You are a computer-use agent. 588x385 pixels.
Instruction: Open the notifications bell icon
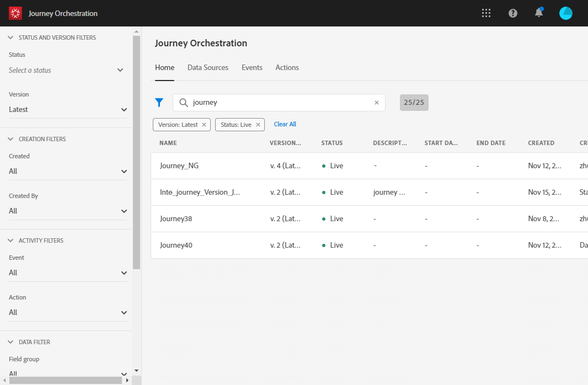click(539, 13)
